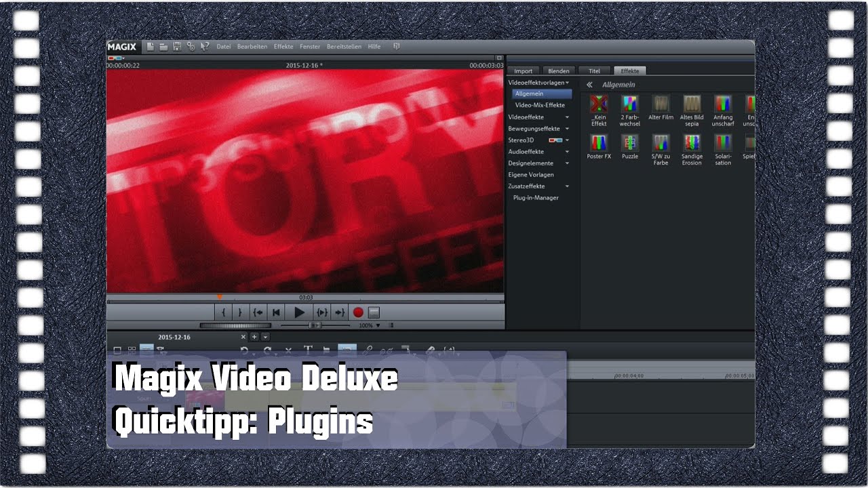Select the Puzzle effect preset
This screenshot has width=868, height=488.
pyautogui.click(x=630, y=146)
